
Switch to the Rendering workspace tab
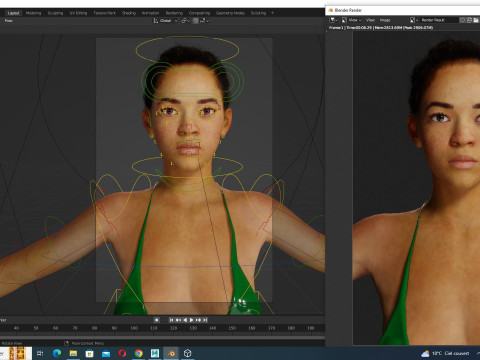tap(174, 13)
